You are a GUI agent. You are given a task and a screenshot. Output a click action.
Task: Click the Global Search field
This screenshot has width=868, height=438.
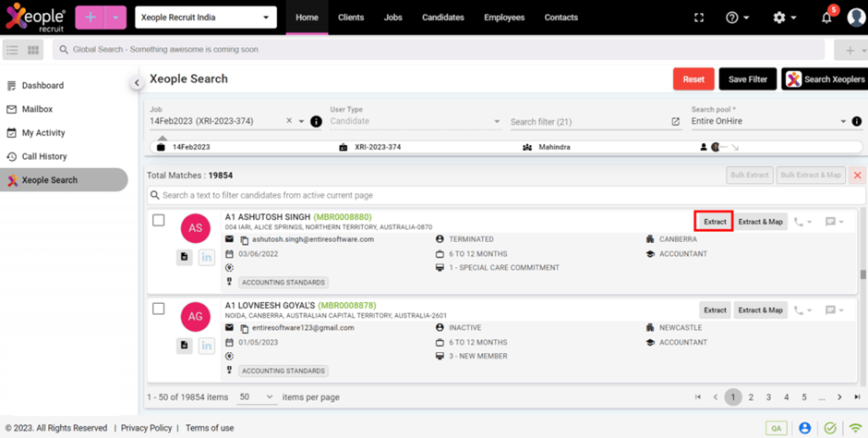439,49
